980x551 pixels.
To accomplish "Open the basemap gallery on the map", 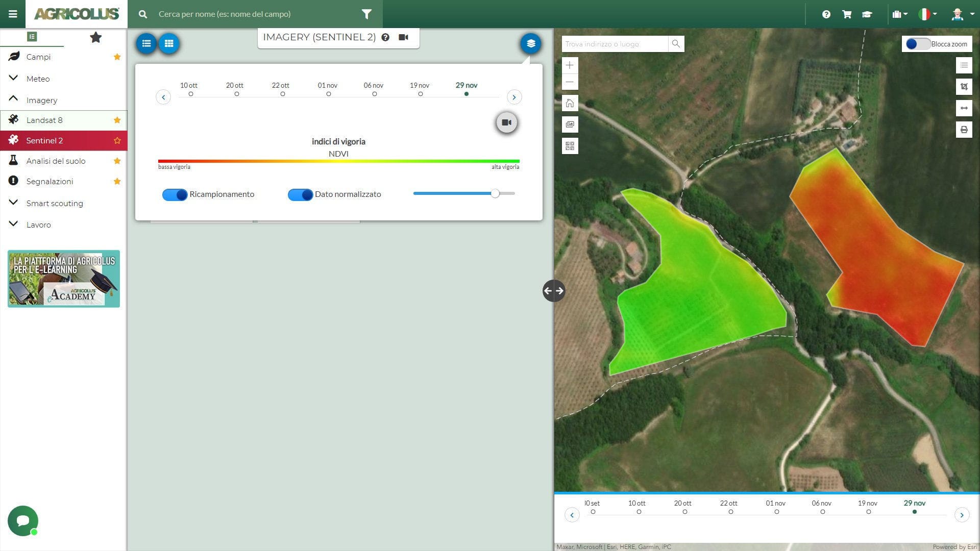I will pyautogui.click(x=570, y=124).
